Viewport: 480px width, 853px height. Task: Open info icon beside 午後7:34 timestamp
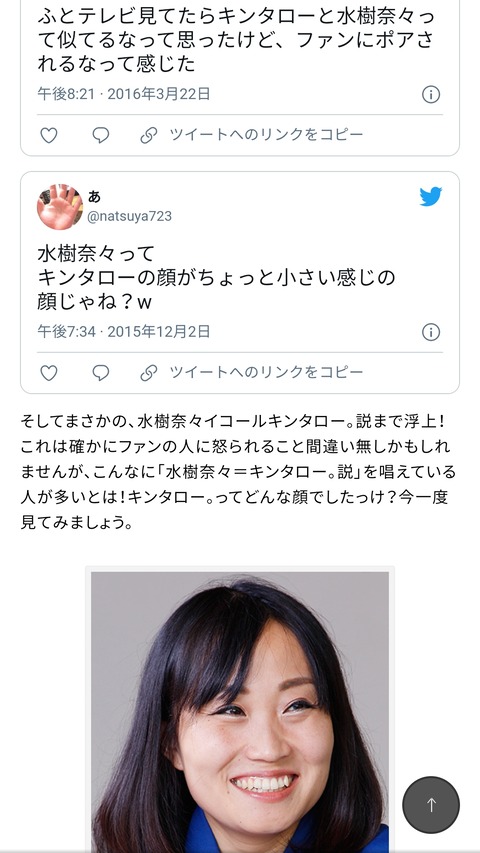click(x=430, y=332)
